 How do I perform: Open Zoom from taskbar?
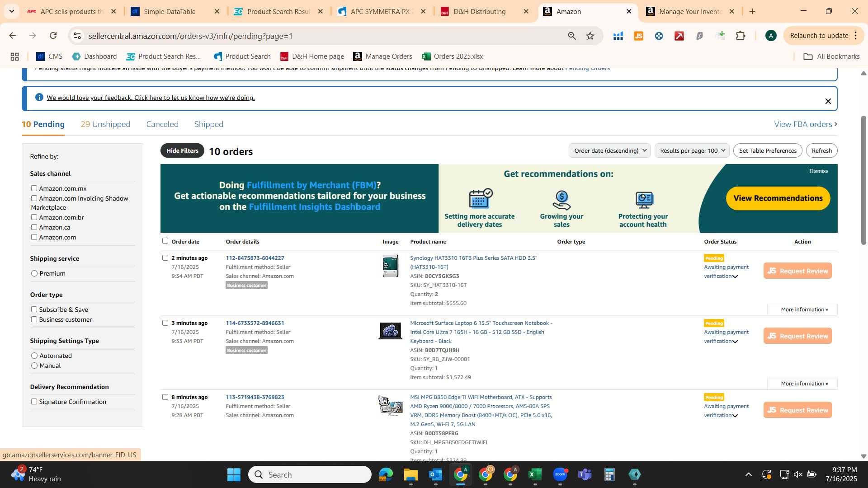(x=560, y=474)
